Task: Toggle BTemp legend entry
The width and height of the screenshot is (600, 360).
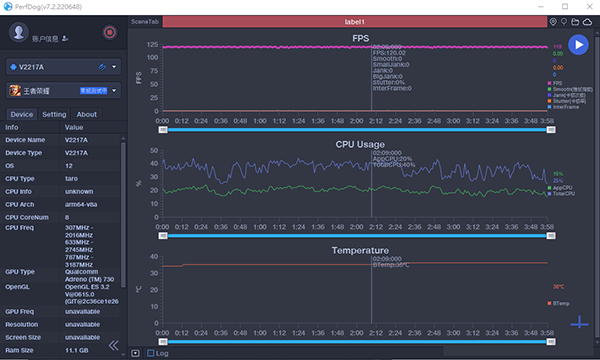Action: coord(559,303)
